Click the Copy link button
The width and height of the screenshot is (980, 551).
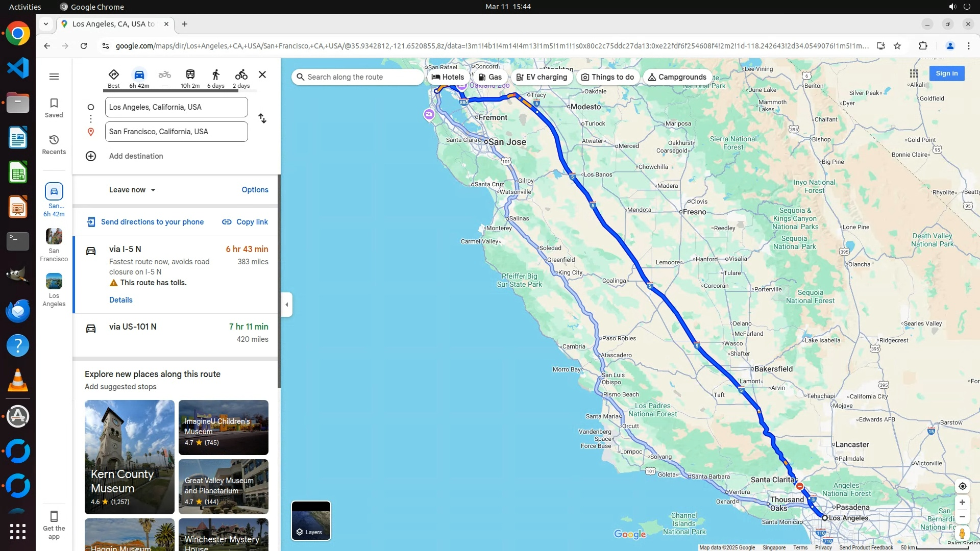(245, 222)
